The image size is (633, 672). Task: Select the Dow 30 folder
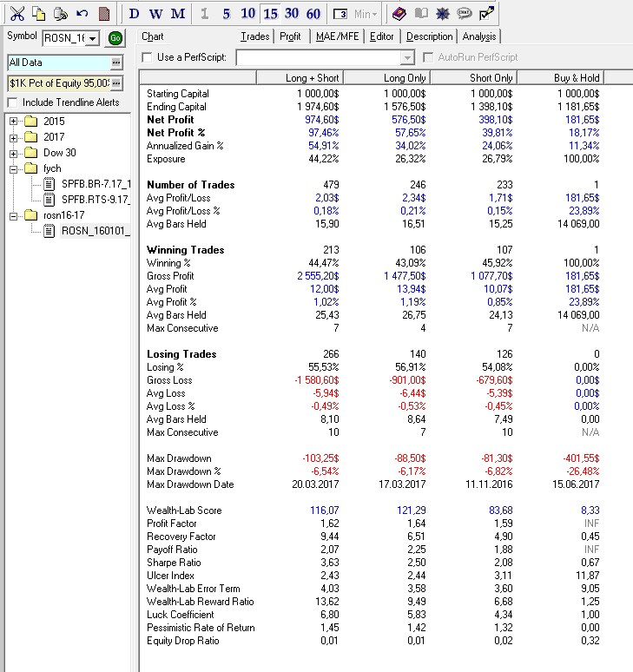tap(60, 153)
